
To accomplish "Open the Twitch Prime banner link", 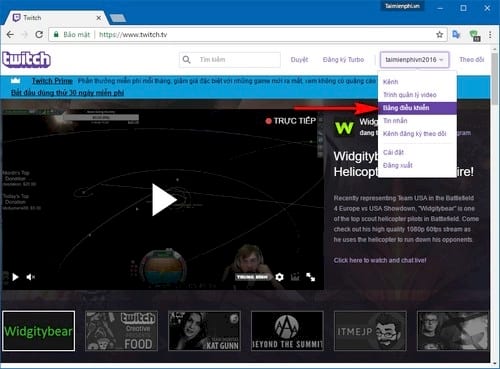I will (x=52, y=81).
